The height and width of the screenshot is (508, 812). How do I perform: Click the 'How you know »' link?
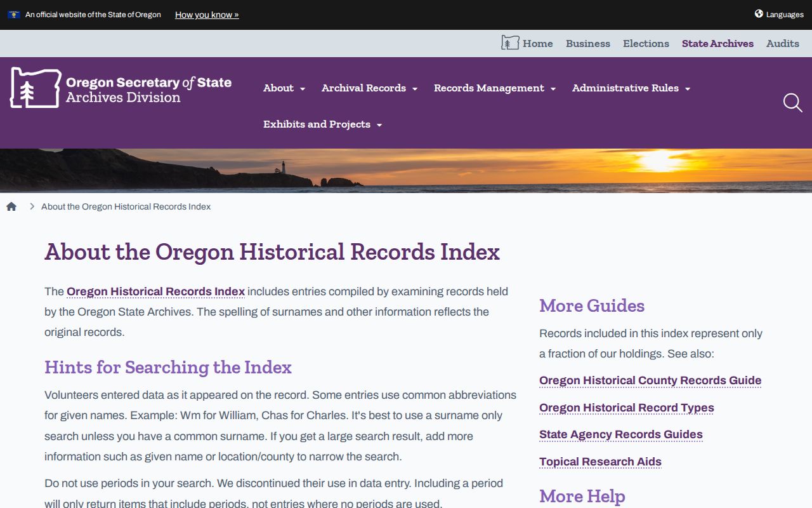point(207,15)
